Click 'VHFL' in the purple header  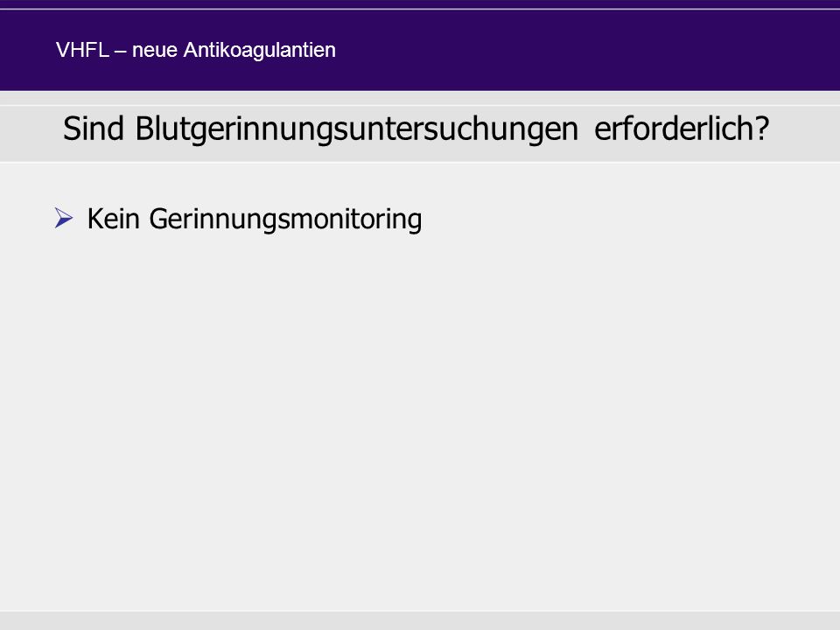(x=82, y=50)
